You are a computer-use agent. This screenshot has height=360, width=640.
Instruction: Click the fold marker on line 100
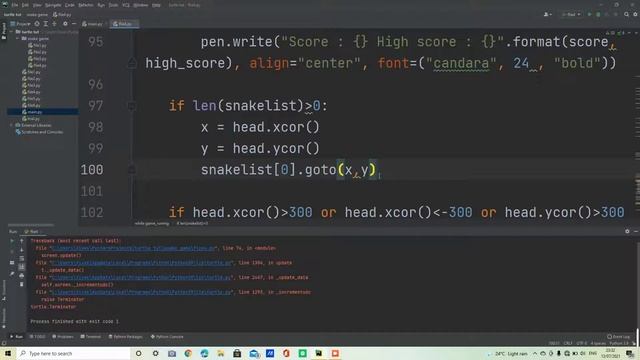pyautogui.click(x=131, y=169)
